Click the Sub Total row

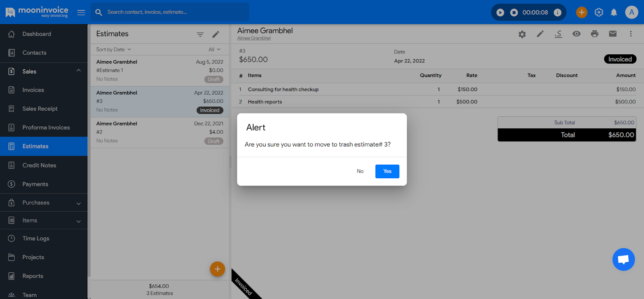coord(567,123)
